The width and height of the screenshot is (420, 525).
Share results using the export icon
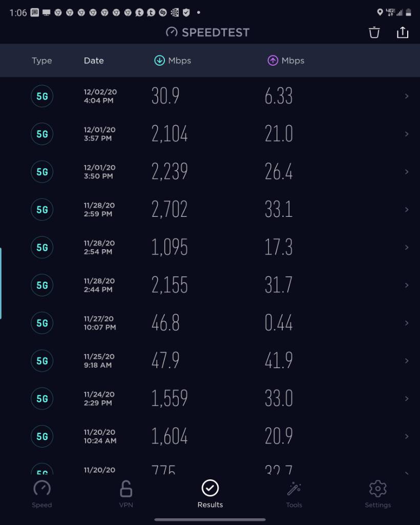point(402,32)
